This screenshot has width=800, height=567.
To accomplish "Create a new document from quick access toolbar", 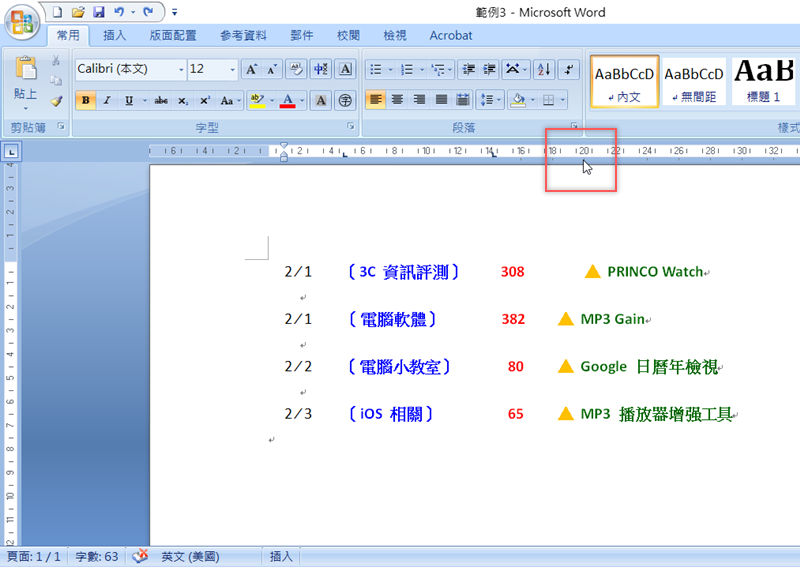I will (x=58, y=12).
